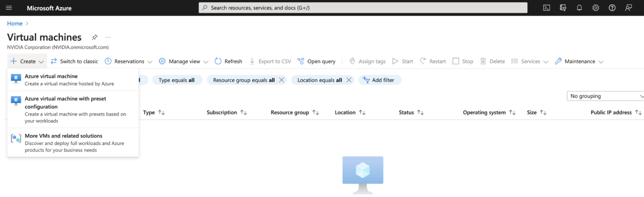Expand the Maintenance dropdown

[579, 61]
